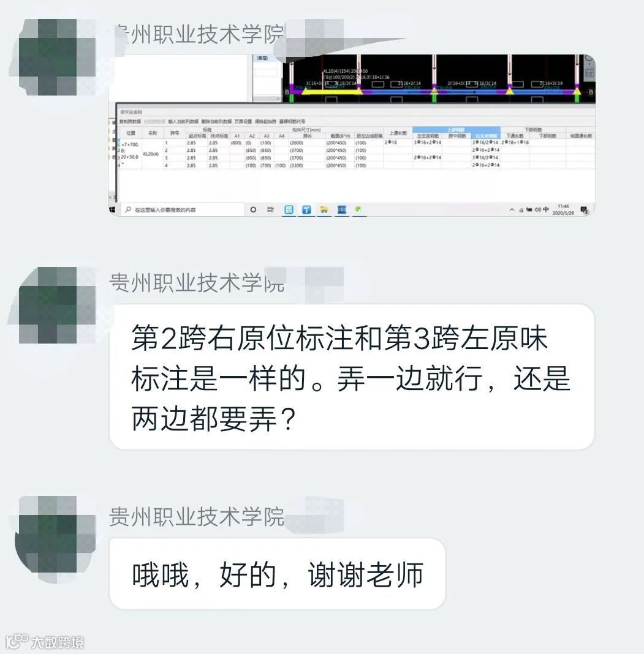Open 页面设置 in the table toolbar
644x654 pixels.
(x=243, y=121)
